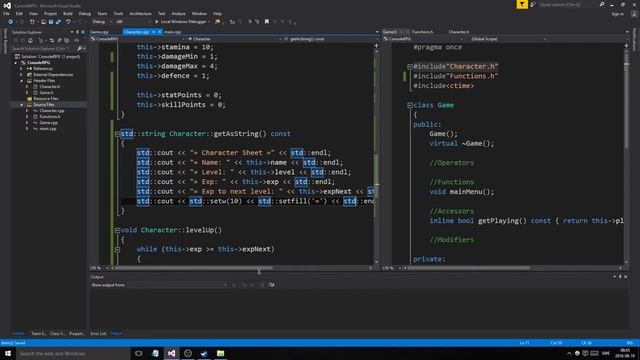Click the Search Solution Explorer field

tap(43, 49)
